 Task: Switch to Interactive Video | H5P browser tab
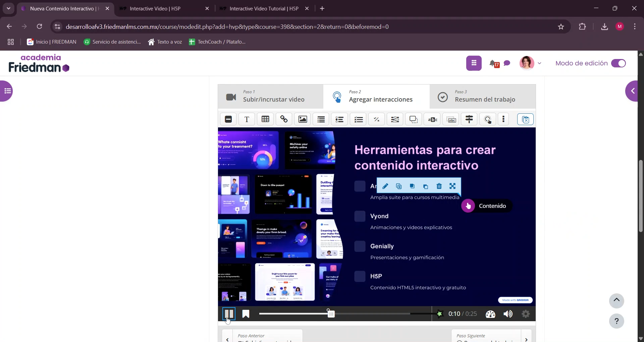[164, 9]
